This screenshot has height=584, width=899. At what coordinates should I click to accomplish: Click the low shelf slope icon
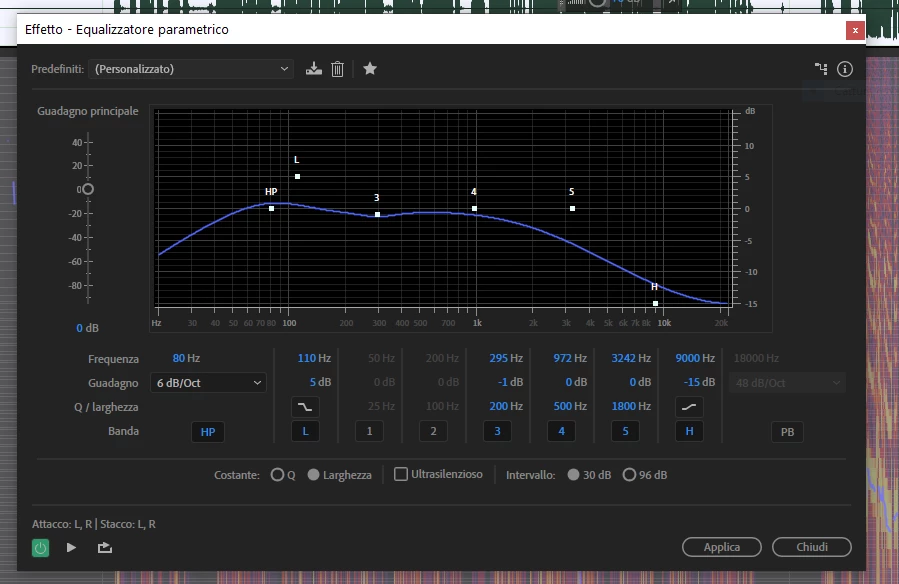coord(305,407)
